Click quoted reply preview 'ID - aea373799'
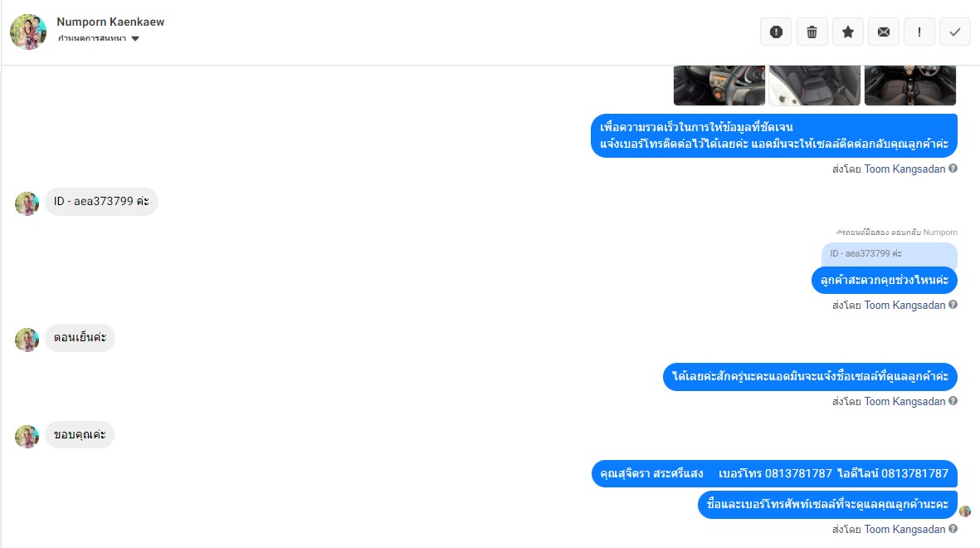The width and height of the screenshot is (980, 548). click(x=890, y=253)
